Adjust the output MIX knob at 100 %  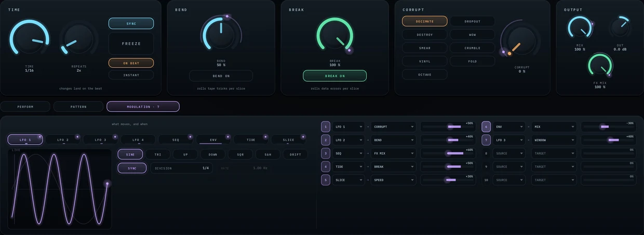tap(580, 28)
